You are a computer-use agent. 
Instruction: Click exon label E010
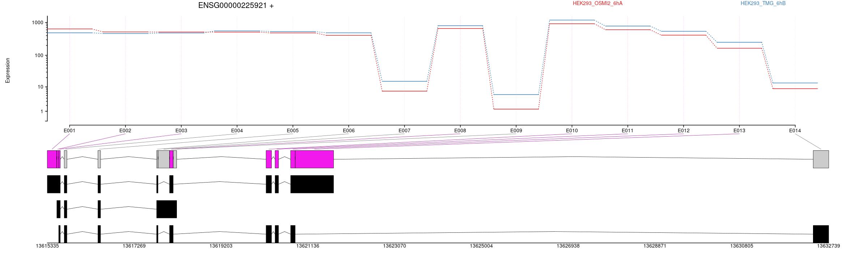point(572,130)
